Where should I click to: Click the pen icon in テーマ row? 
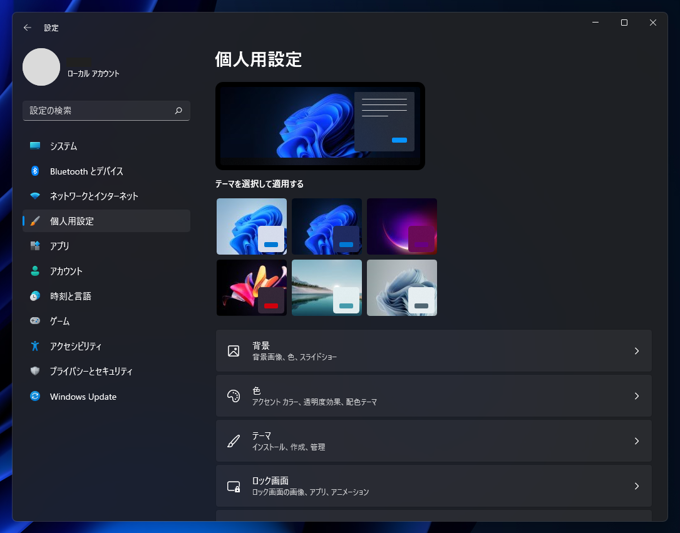pyautogui.click(x=234, y=441)
